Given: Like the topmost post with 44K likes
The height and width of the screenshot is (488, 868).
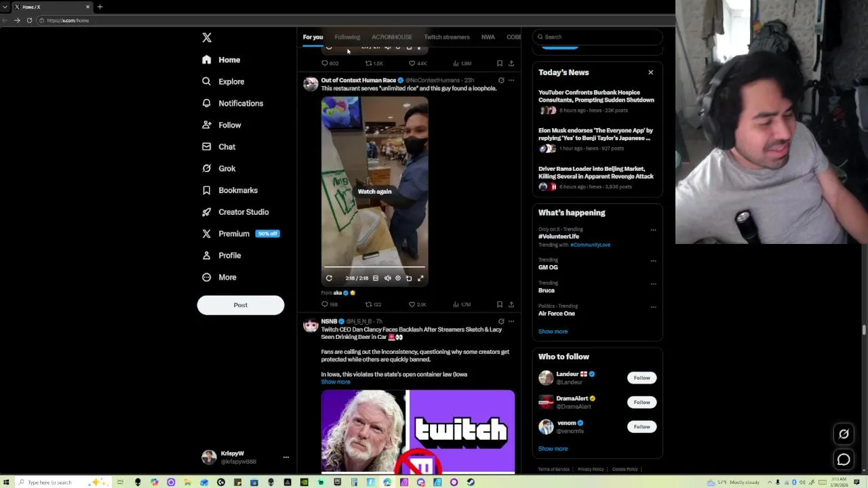Looking at the screenshot, I should pyautogui.click(x=417, y=63).
